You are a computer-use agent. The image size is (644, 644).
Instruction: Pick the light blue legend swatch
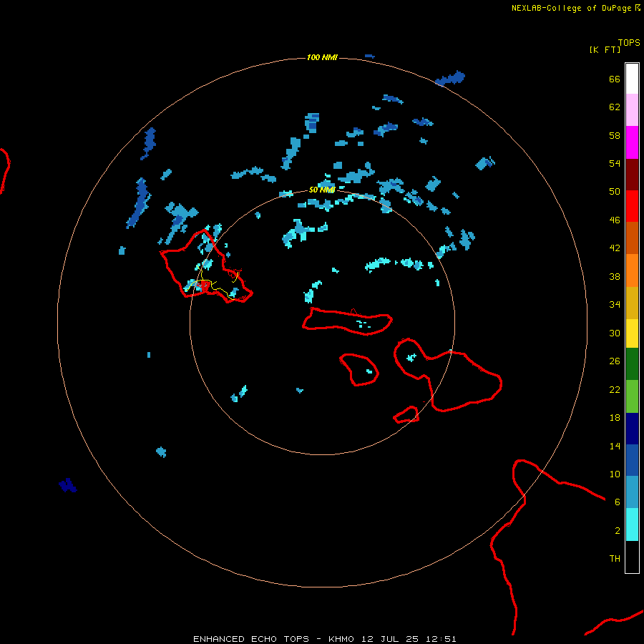[x=632, y=492]
